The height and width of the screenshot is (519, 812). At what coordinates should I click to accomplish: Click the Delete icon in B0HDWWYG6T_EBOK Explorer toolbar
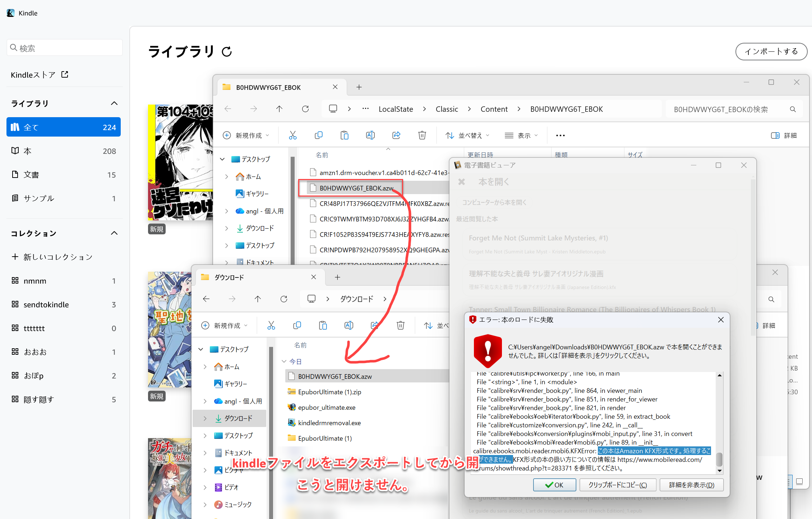(422, 136)
